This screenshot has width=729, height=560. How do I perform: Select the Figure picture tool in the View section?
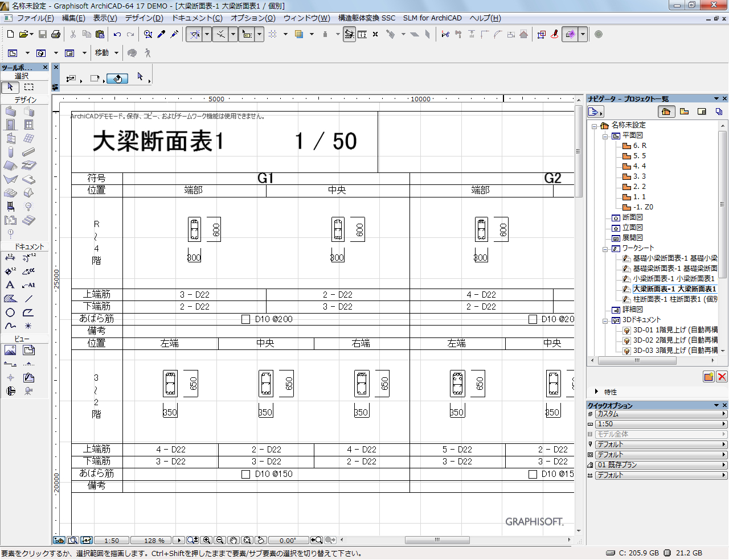(10, 350)
